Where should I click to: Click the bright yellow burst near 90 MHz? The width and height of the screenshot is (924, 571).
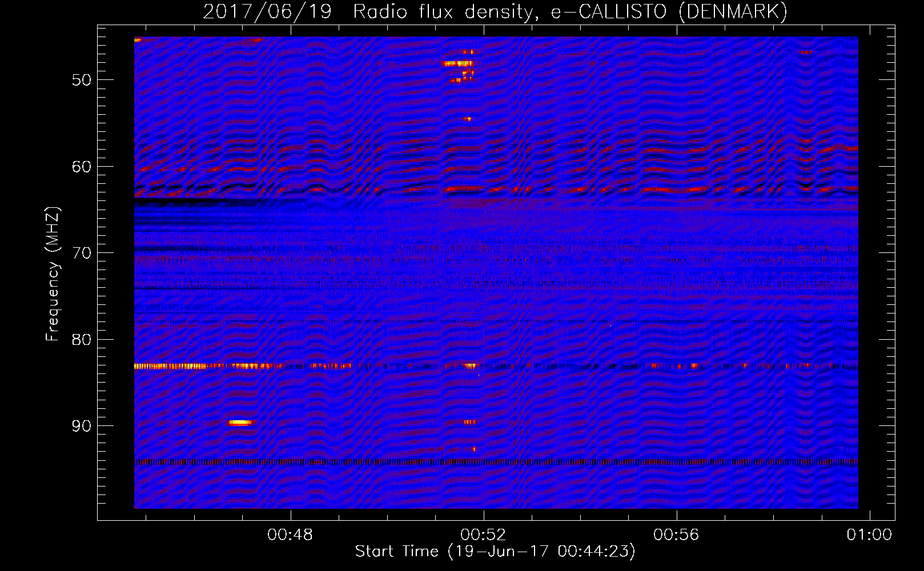pos(240,423)
